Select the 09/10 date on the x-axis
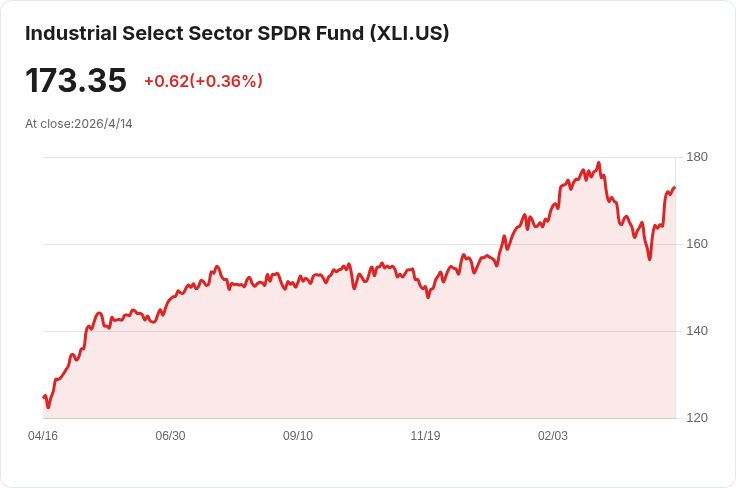This screenshot has height=488, width=736. [298, 436]
